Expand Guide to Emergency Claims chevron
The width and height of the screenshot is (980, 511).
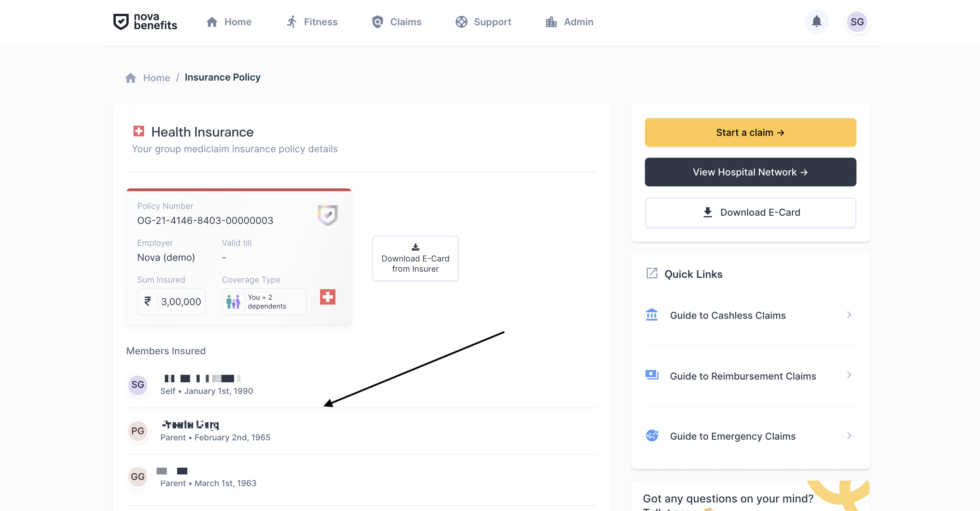click(x=849, y=435)
